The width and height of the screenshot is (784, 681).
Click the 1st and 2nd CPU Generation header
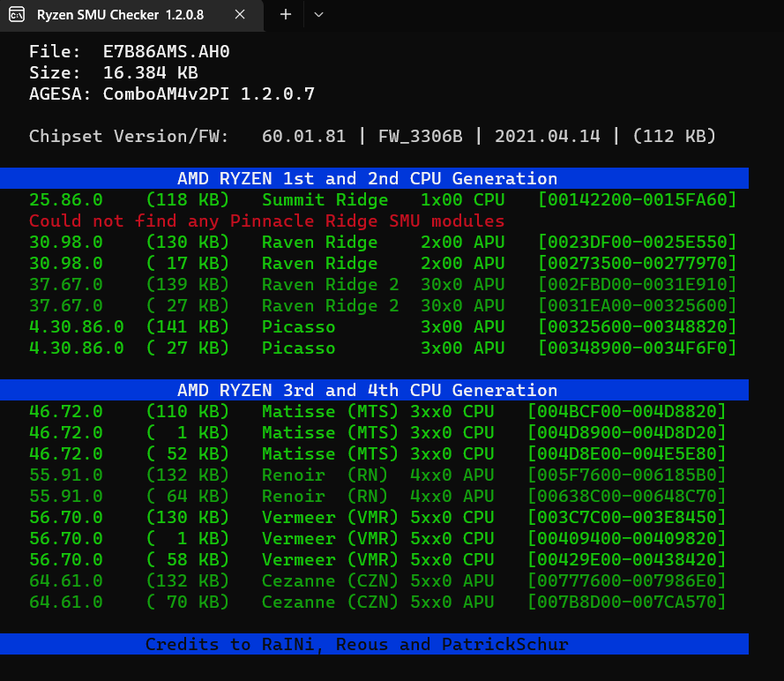[374, 178]
